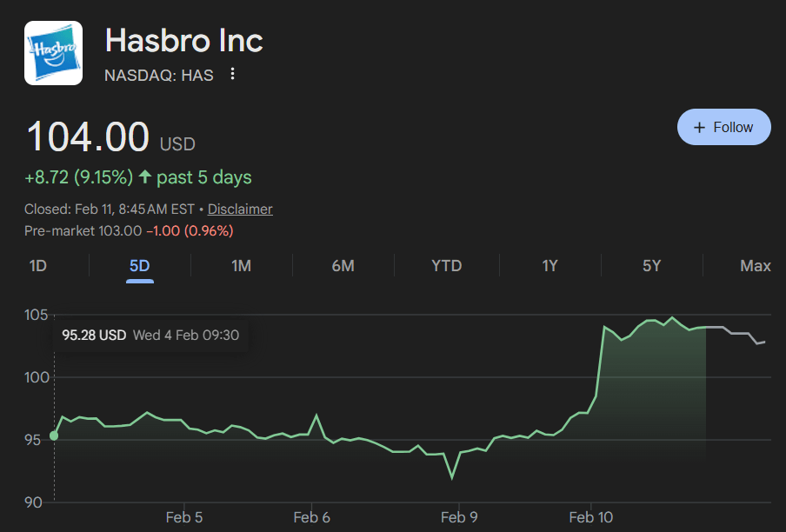Show the Max time range
The image size is (786, 532).
(755, 266)
